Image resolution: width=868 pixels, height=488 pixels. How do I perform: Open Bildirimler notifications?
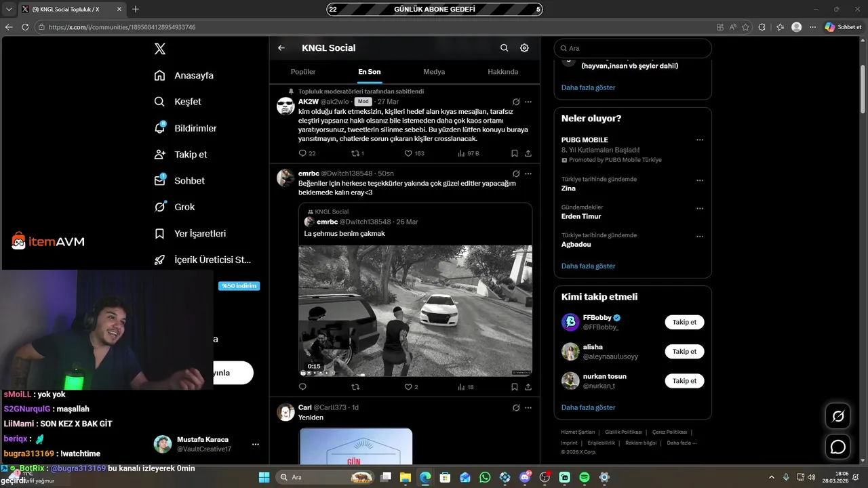[185, 128]
